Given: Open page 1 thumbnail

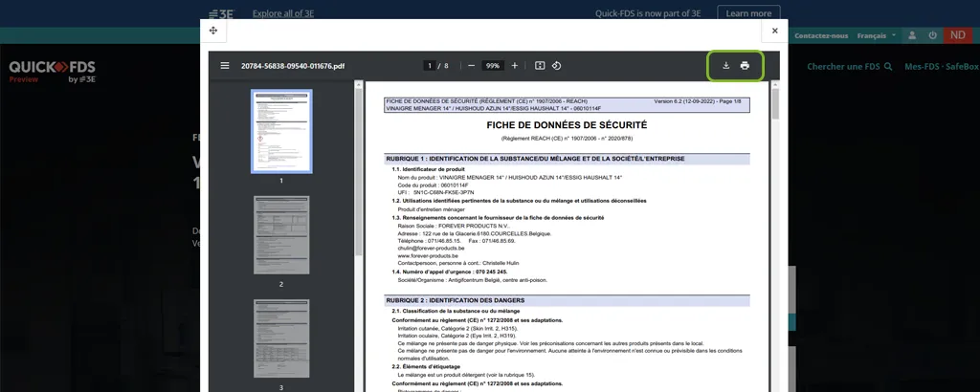Looking at the screenshot, I should pyautogui.click(x=281, y=131).
